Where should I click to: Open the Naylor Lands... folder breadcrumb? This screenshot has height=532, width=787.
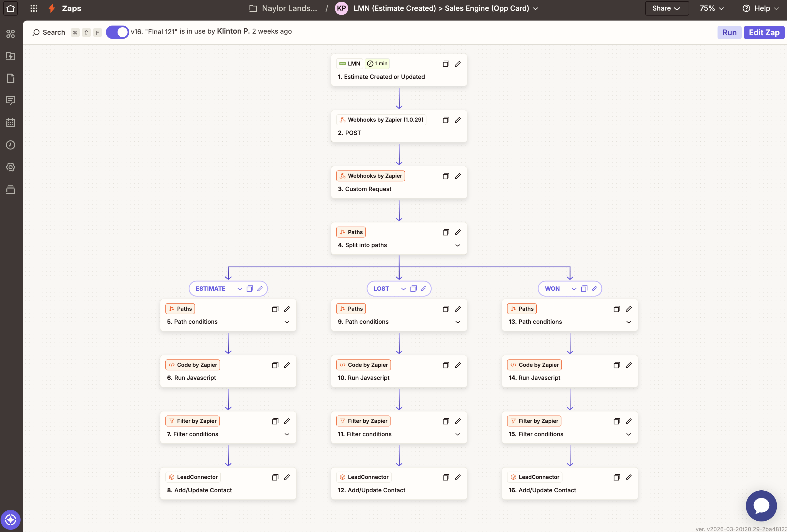(283, 8)
